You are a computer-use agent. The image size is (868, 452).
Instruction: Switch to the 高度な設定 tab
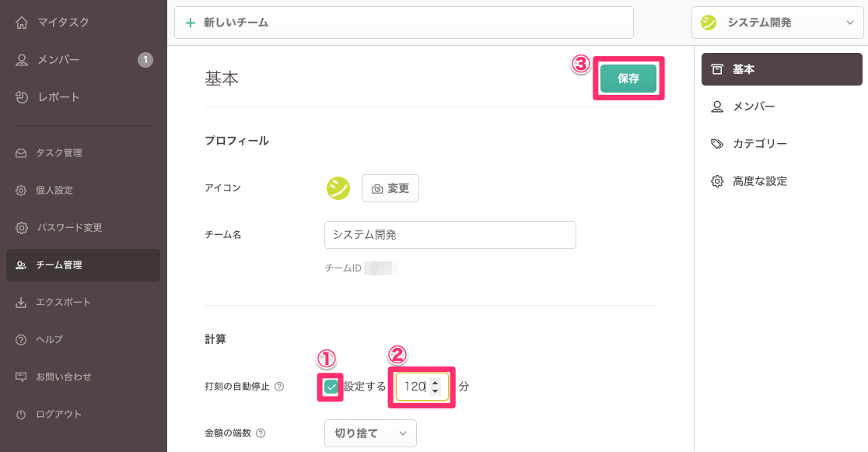pos(759,181)
